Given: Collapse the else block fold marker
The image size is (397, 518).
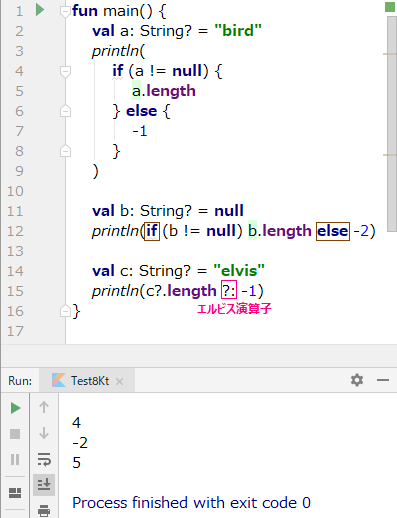Looking at the screenshot, I should pos(65,111).
